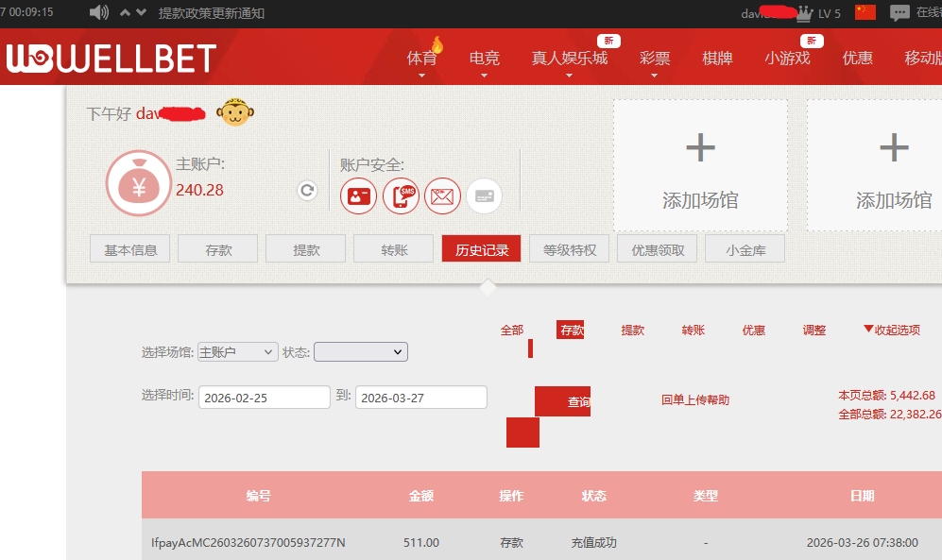Click the gray bank card icon
This screenshot has width=942, height=560.
click(x=484, y=195)
